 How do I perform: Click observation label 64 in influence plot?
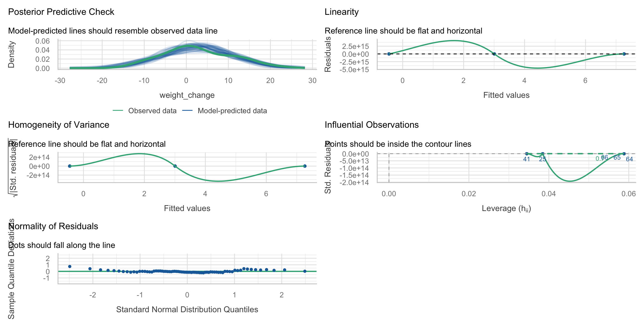(629, 159)
